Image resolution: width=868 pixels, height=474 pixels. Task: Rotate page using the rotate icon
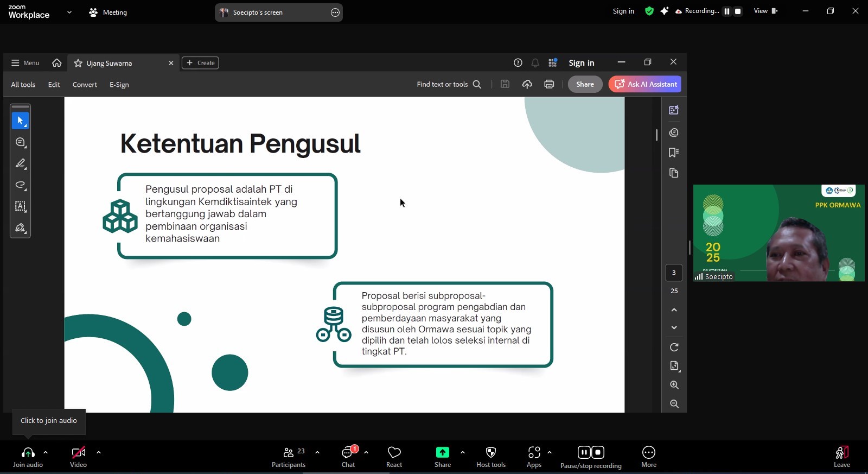[x=674, y=347]
